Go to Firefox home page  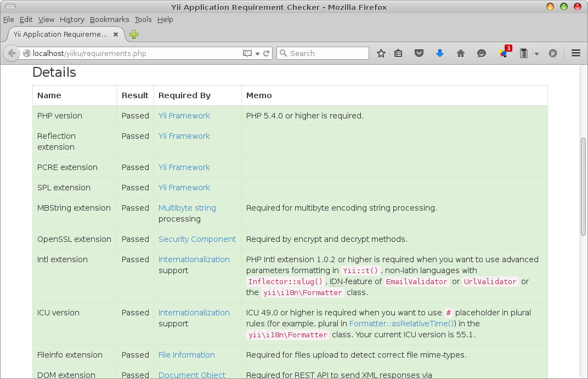click(x=461, y=53)
